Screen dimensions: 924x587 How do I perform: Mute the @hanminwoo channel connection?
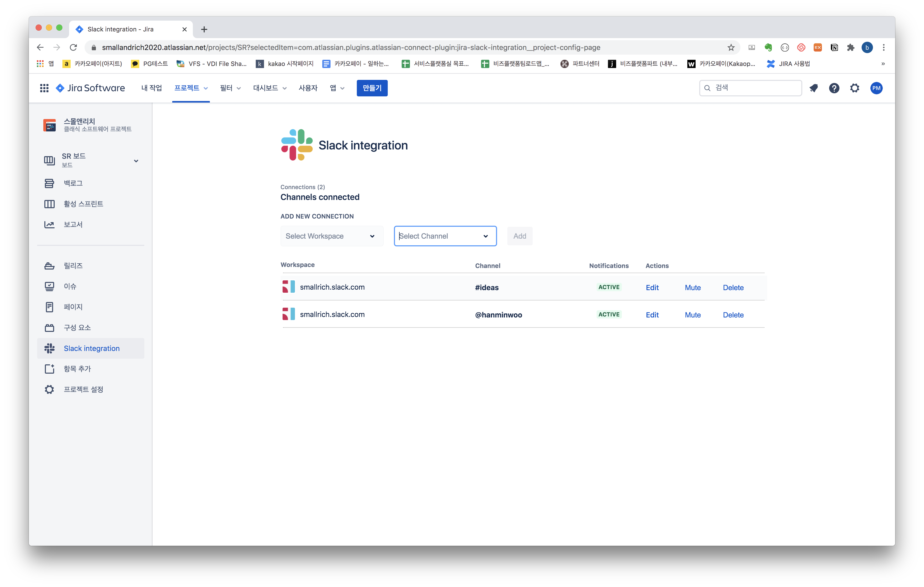(693, 315)
